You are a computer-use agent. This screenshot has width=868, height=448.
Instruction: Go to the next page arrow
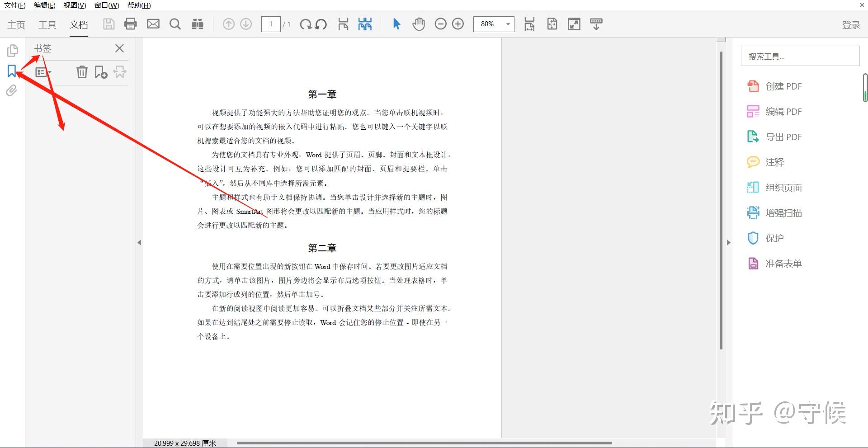pos(246,24)
